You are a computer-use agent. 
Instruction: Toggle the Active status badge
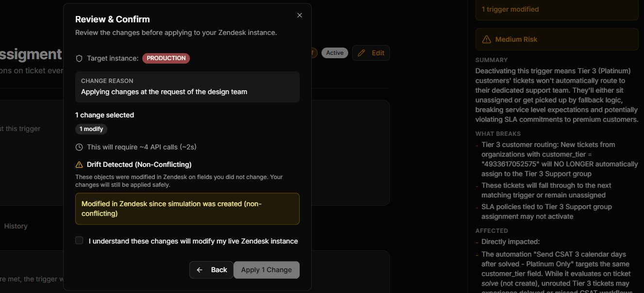click(335, 52)
